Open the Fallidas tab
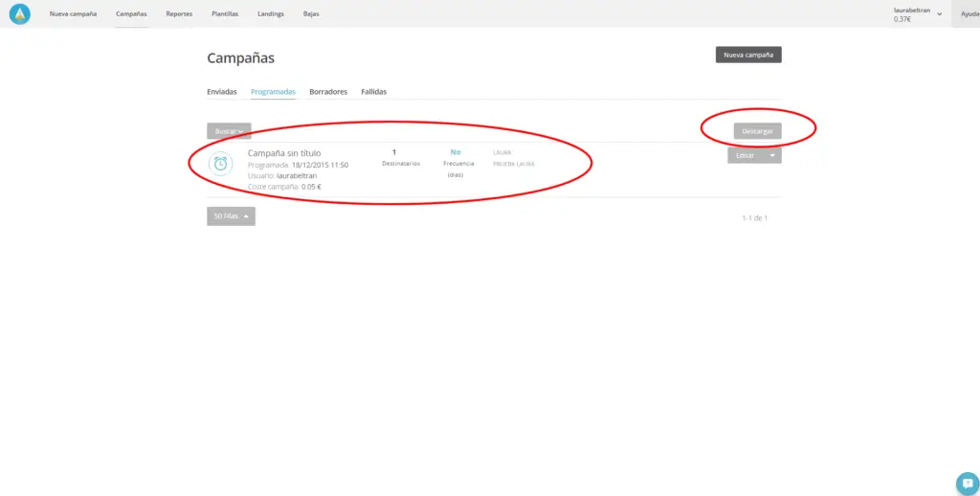Viewport: 980px width, 496px height. (x=373, y=92)
